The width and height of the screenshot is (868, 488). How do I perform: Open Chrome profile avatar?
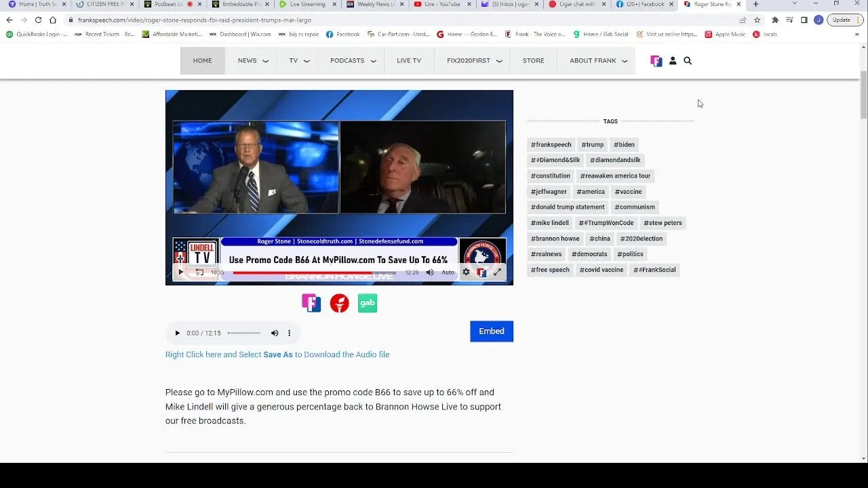coord(818,20)
